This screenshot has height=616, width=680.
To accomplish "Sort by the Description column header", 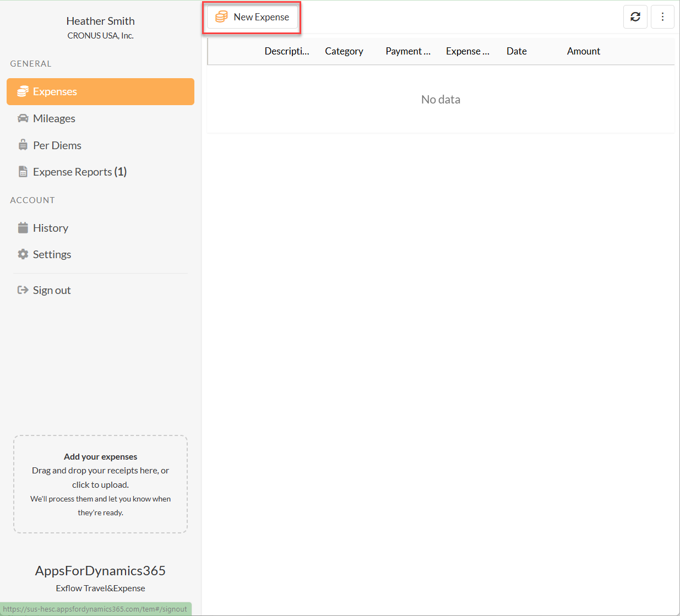I will [287, 51].
